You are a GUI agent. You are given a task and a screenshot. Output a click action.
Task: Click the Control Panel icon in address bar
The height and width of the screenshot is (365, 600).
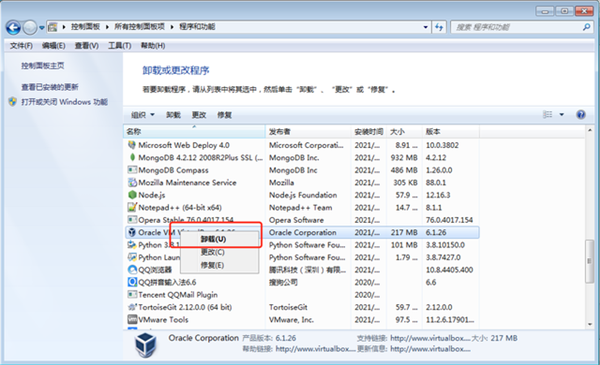pos(53,27)
